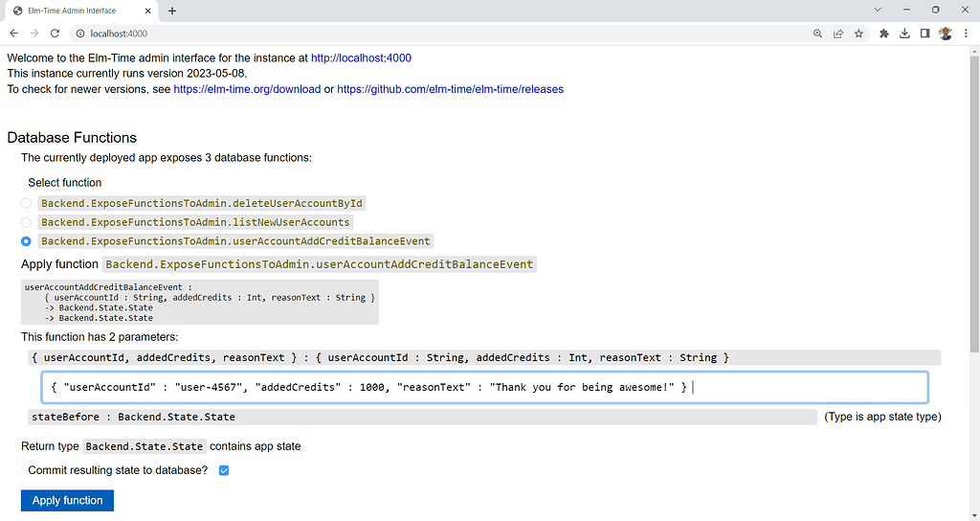
Task: Click the browser back arrow
Action: pyautogui.click(x=14, y=33)
